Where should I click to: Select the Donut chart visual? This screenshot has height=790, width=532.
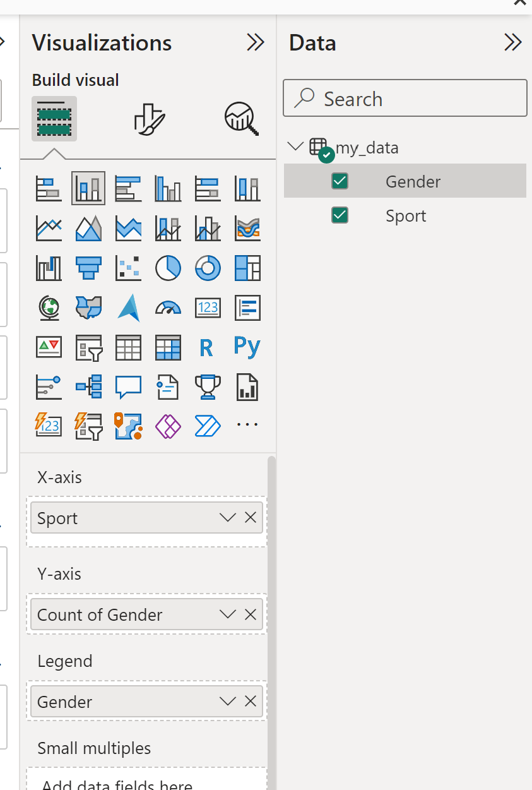coord(208,268)
